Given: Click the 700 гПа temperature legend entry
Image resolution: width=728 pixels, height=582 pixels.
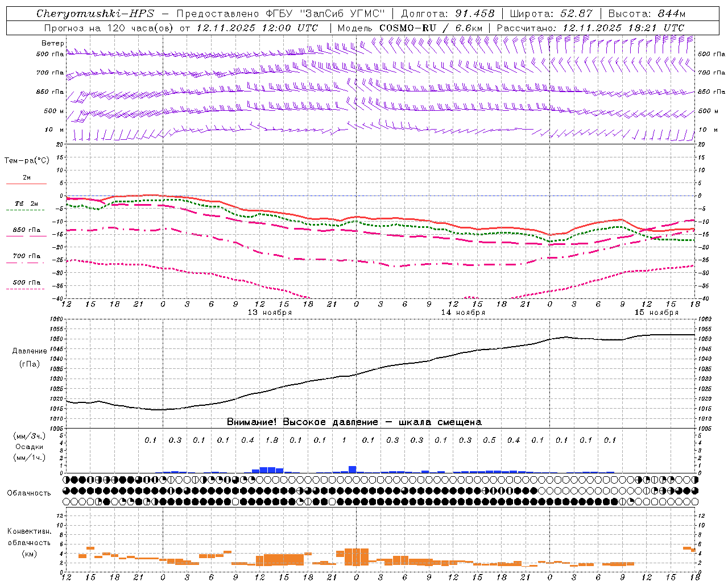Looking at the screenshot, I should [27, 256].
